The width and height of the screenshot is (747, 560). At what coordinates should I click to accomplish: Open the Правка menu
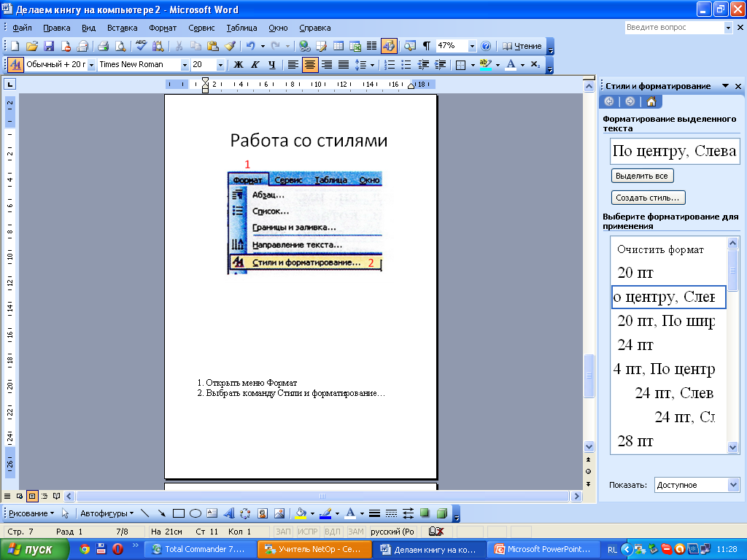coord(57,28)
